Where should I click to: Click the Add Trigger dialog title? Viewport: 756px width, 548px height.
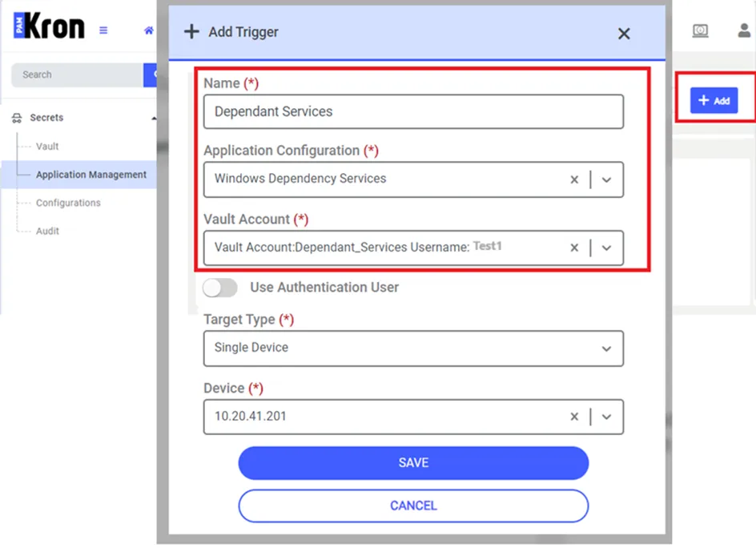click(x=243, y=32)
